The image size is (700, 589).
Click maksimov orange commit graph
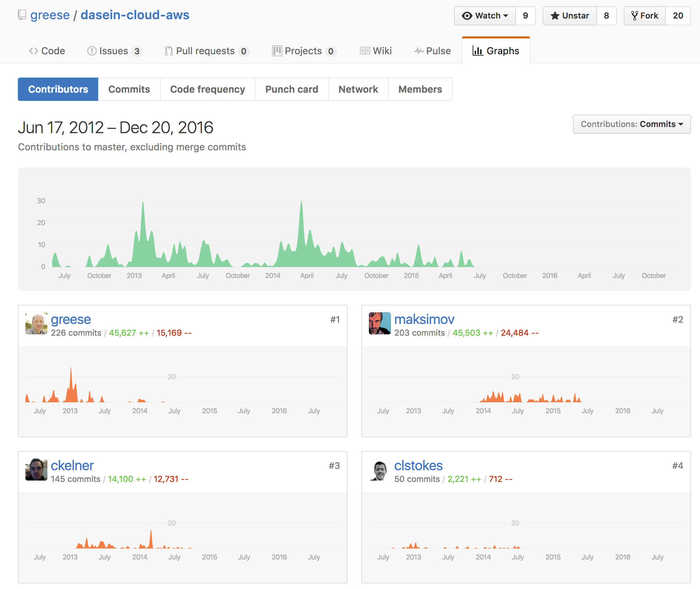(x=526, y=392)
